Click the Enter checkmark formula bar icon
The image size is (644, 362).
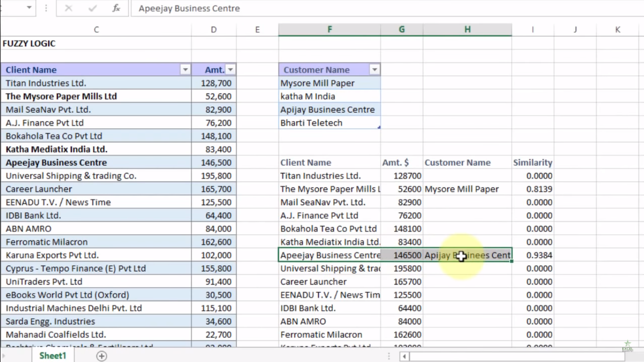click(92, 8)
